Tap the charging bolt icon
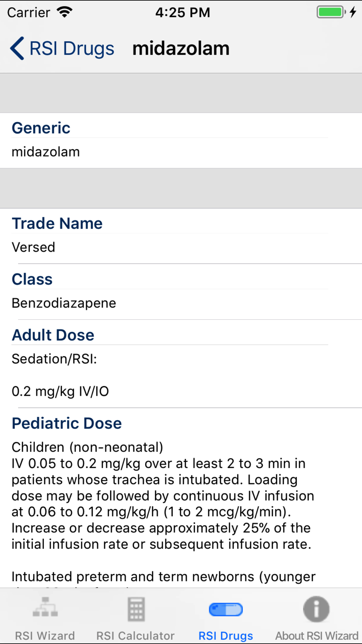The width and height of the screenshot is (362, 644). click(353, 12)
